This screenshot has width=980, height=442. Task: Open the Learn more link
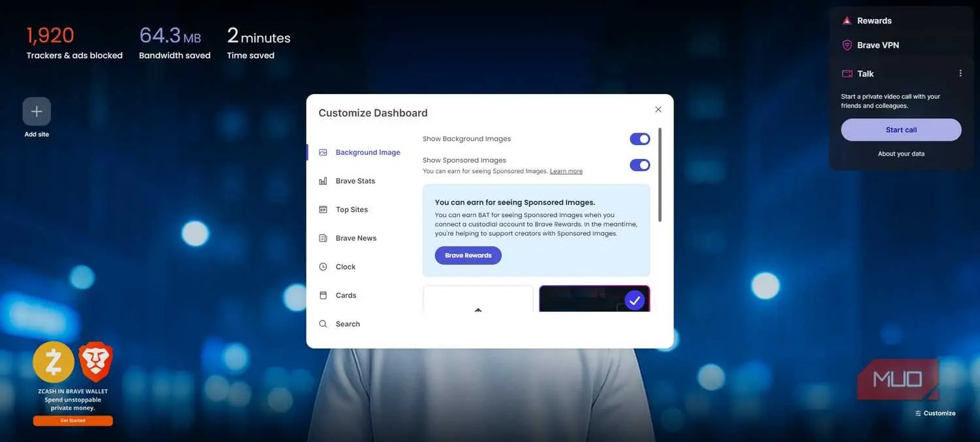pyautogui.click(x=566, y=171)
